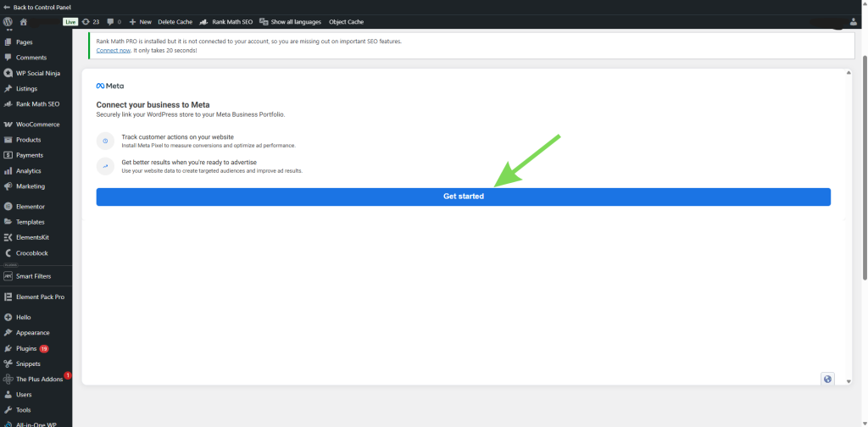Viewport: 868px width, 427px height.
Task: Click the Element Pack Pro icon
Action: point(8,297)
